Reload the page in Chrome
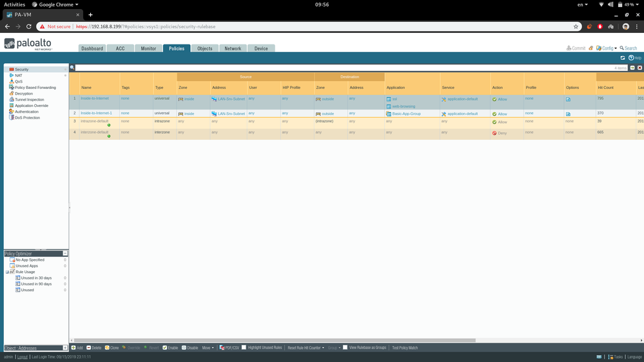The width and height of the screenshot is (644, 362). coord(28,26)
